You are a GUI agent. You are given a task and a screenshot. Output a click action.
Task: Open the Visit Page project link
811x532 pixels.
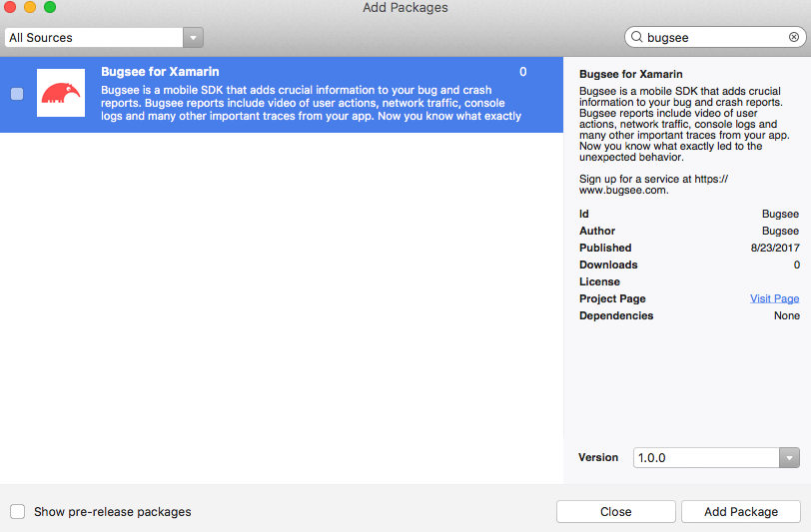pyautogui.click(x=774, y=298)
